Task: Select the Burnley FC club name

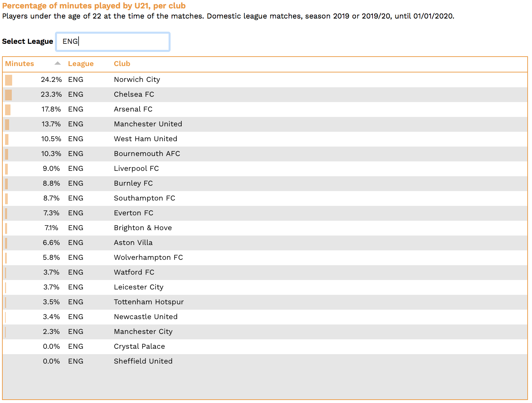Action: point(133,183)
